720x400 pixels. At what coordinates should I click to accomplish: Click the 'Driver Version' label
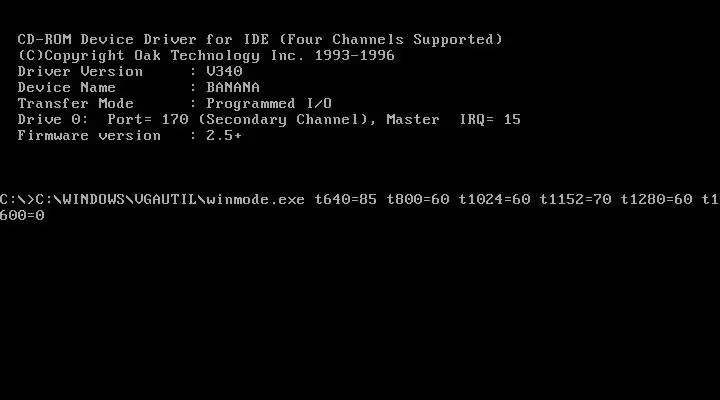[x=80, y=72]
